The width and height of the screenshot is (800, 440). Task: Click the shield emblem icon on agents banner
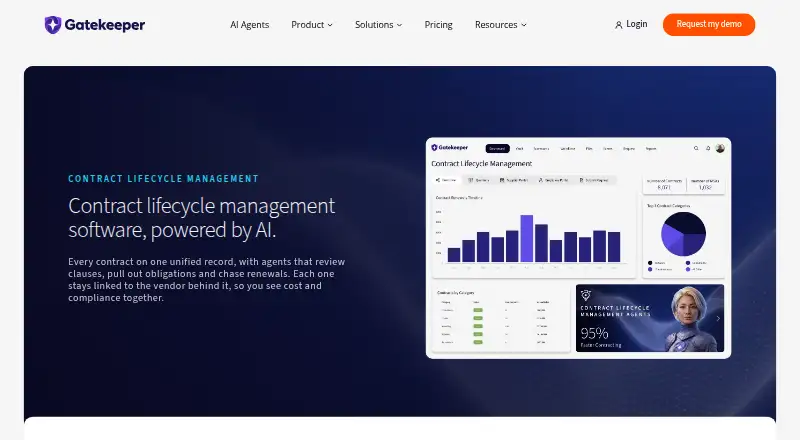coord(586,295)
